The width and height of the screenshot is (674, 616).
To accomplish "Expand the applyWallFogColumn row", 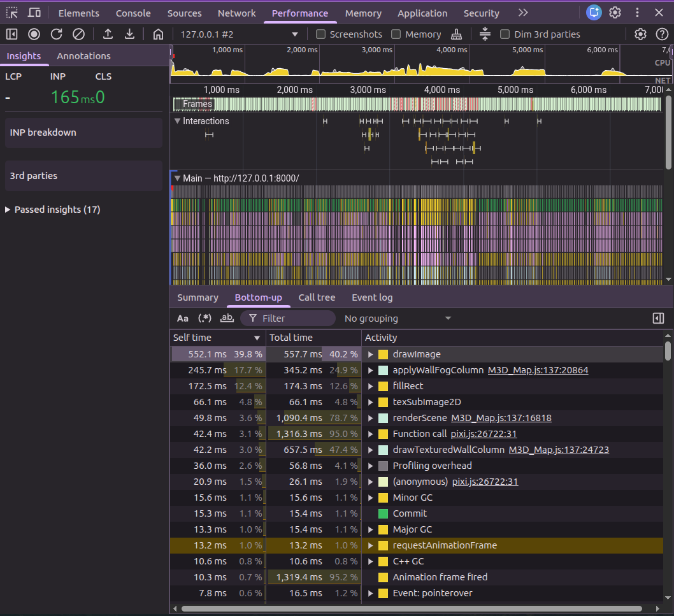I will pos(371,371).
